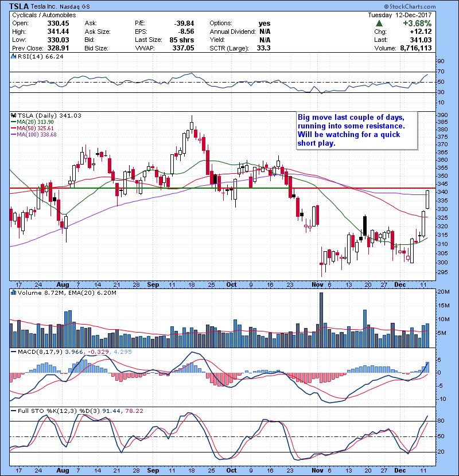Click the Prev Close value 328.91

click(58, 48)
